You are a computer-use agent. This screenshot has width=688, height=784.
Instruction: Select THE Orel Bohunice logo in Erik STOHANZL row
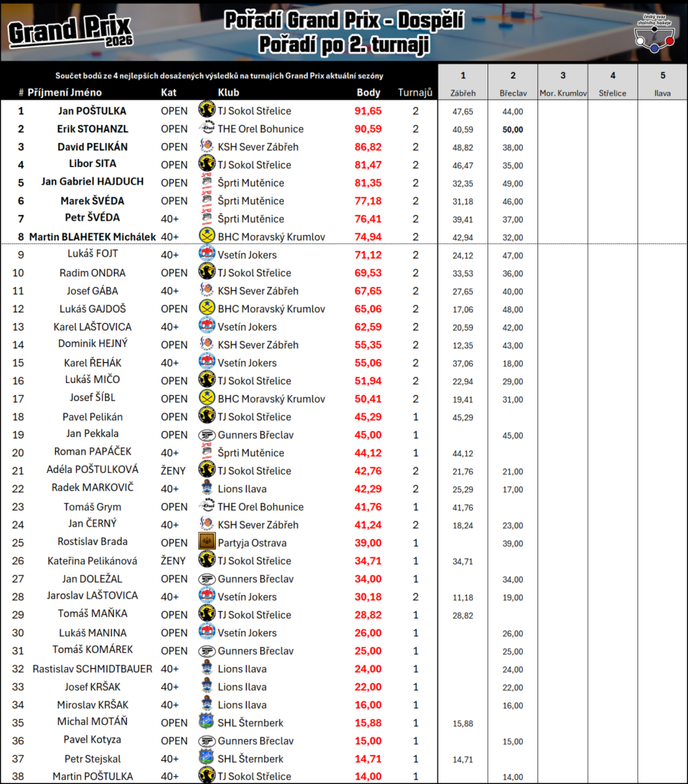click(x=206, y=129)
